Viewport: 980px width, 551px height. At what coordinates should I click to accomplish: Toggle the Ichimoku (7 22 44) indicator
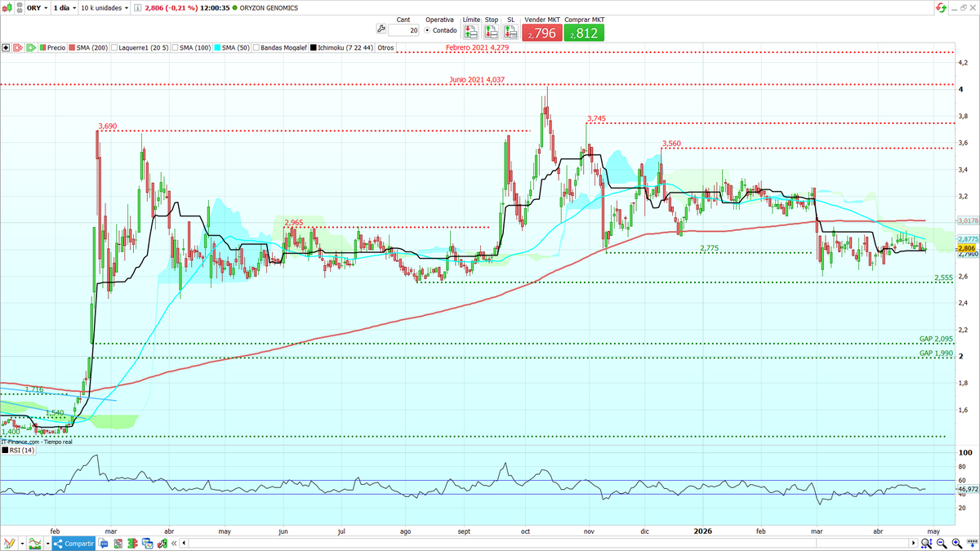(341, 47)
